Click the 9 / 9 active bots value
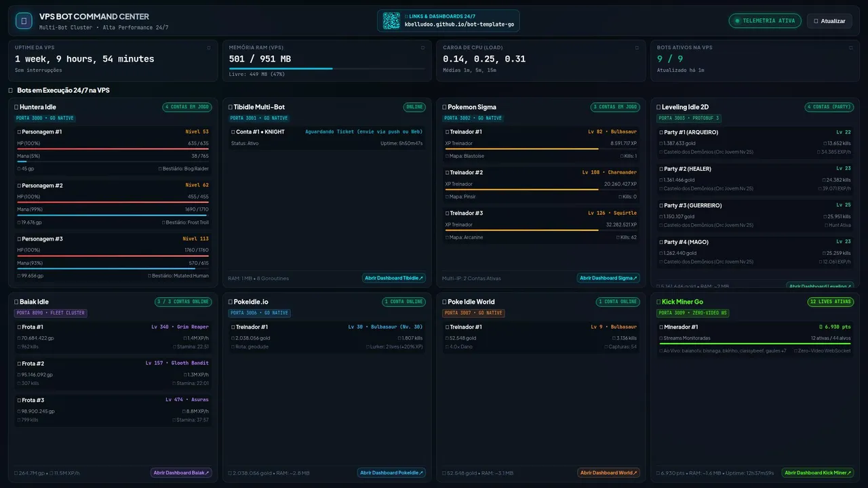Viewport: 868px width, 488px height. tap(670, 59)
